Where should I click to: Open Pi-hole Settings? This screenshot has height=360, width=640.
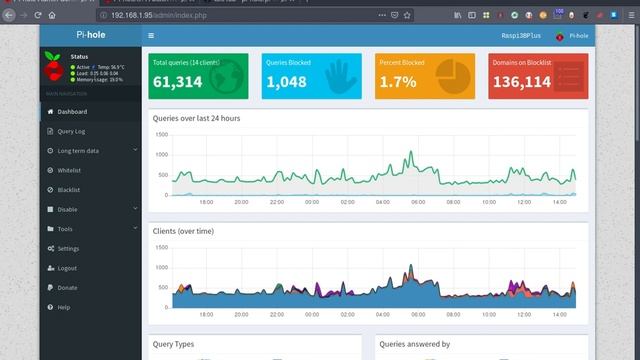(x=91, y=249)
